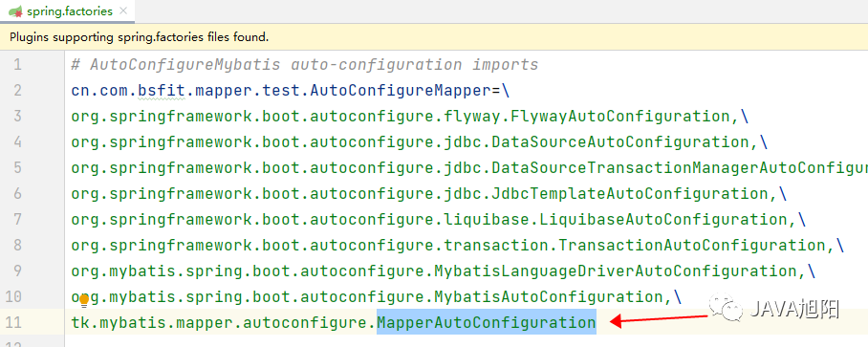This screenshot has height=347, width=868.
Task: Click the highlighted MapperAutoConfiguration text
Action: point(487,322)
